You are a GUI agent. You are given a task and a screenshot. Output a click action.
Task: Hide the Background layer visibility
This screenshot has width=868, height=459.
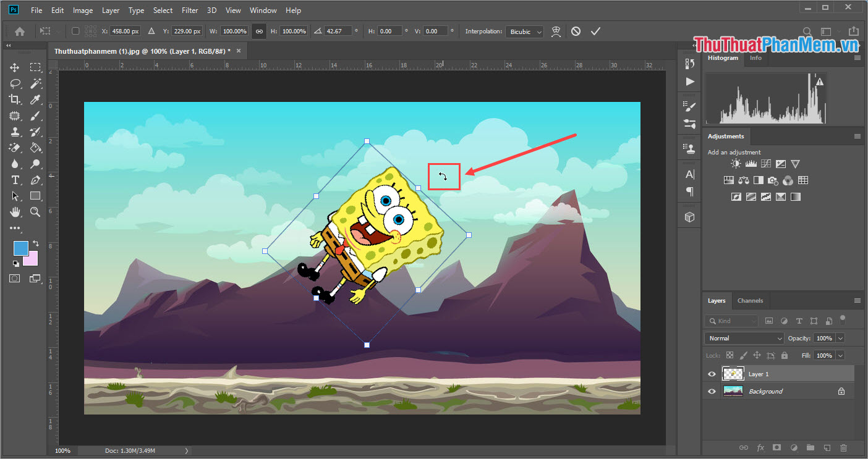click(712, 390)
